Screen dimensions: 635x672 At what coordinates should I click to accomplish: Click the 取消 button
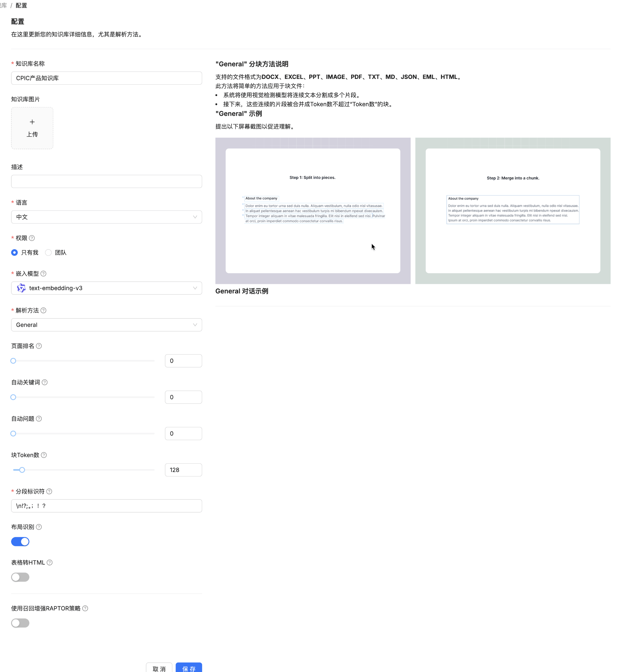159,668
